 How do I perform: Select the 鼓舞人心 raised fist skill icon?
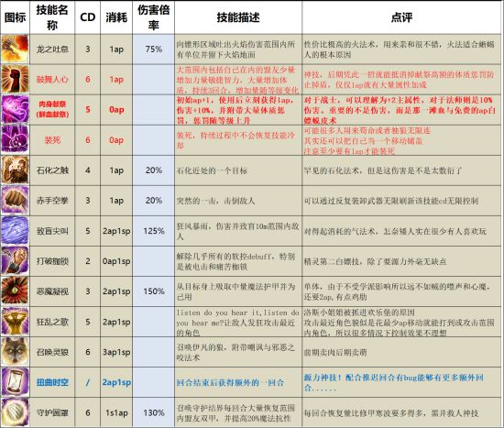(x=15, y=79)
